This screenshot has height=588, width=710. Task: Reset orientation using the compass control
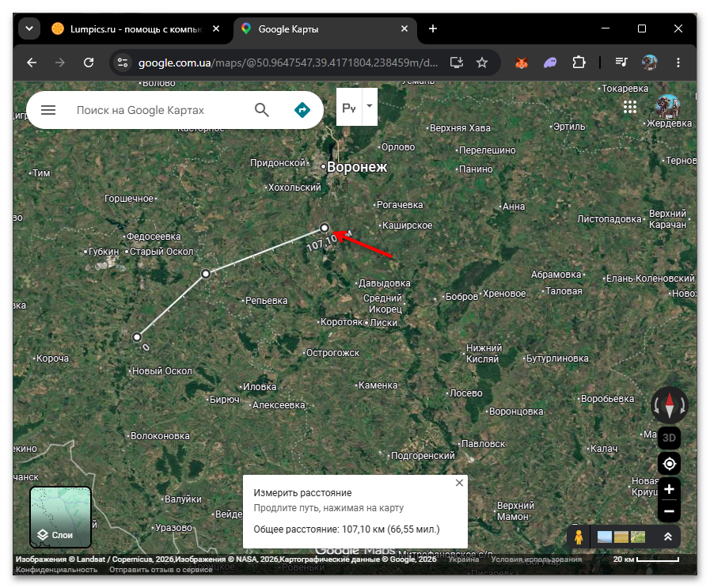pyautogui.click(x=670, y=405)
